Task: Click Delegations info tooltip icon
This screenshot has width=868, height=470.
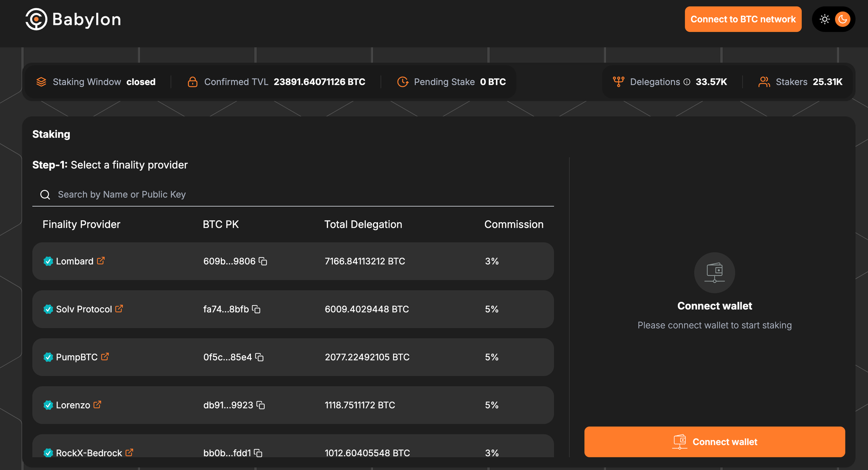Action: point(687,82)
